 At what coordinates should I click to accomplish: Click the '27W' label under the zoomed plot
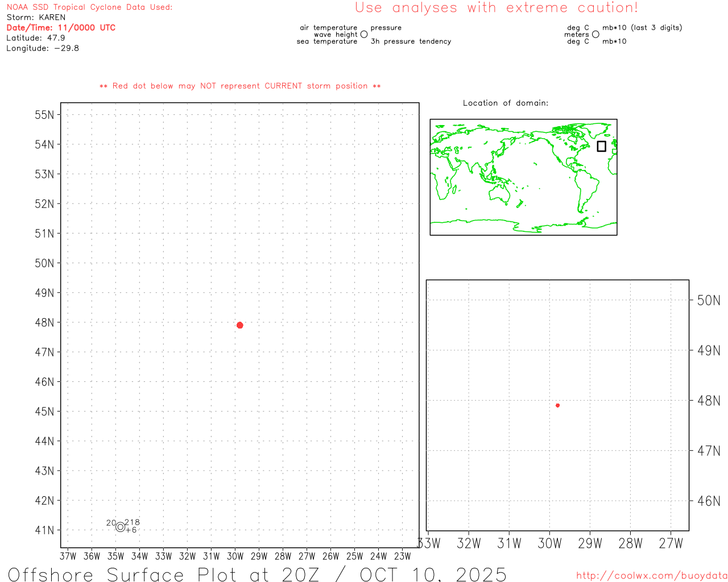click(x=671, y=543)
